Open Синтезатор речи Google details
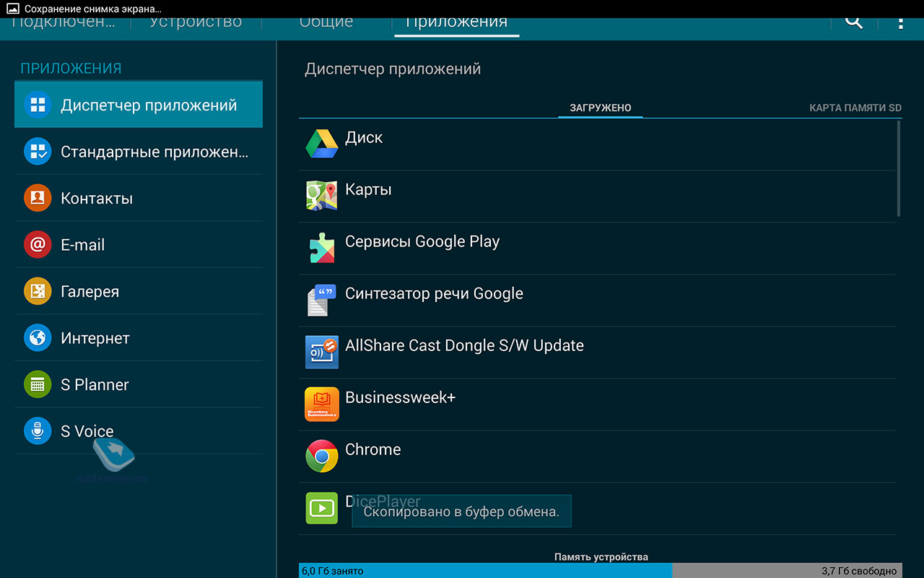924x578 pixels. click(x=597, y=301)
